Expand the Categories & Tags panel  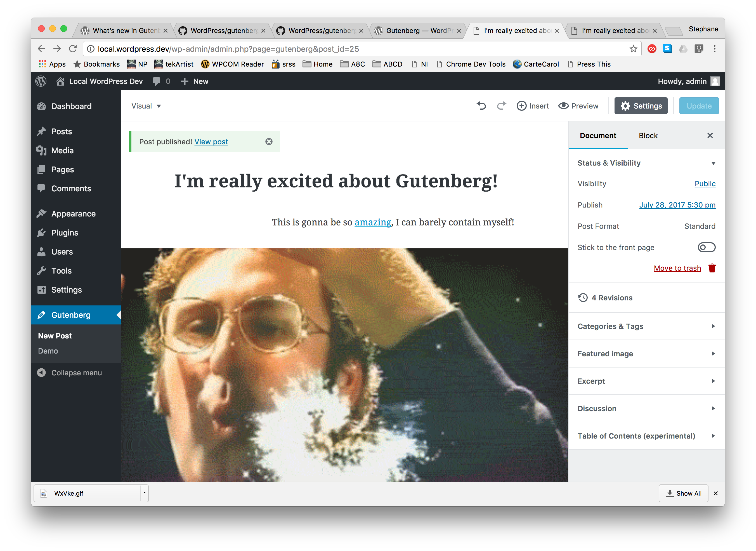pyautogui.click(x=646, y=326)
